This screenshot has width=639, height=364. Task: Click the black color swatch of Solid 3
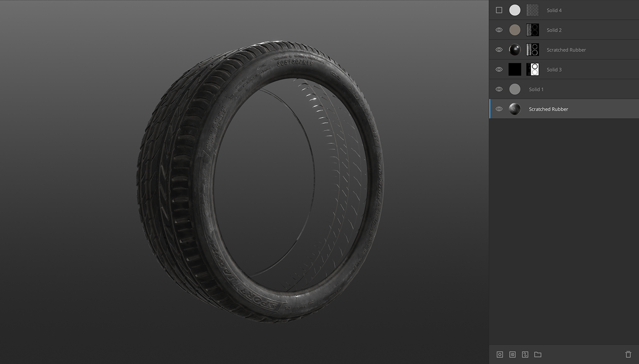tap(514, 69)
